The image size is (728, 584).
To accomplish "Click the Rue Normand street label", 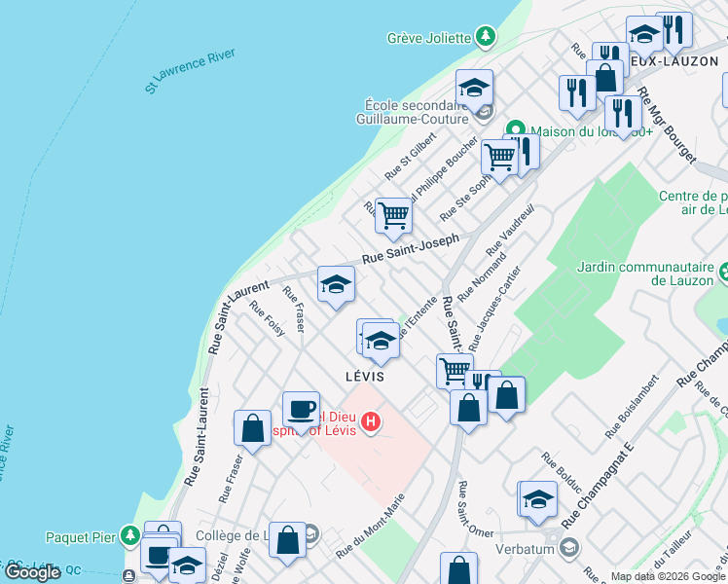I will click(x=482, y=277).
